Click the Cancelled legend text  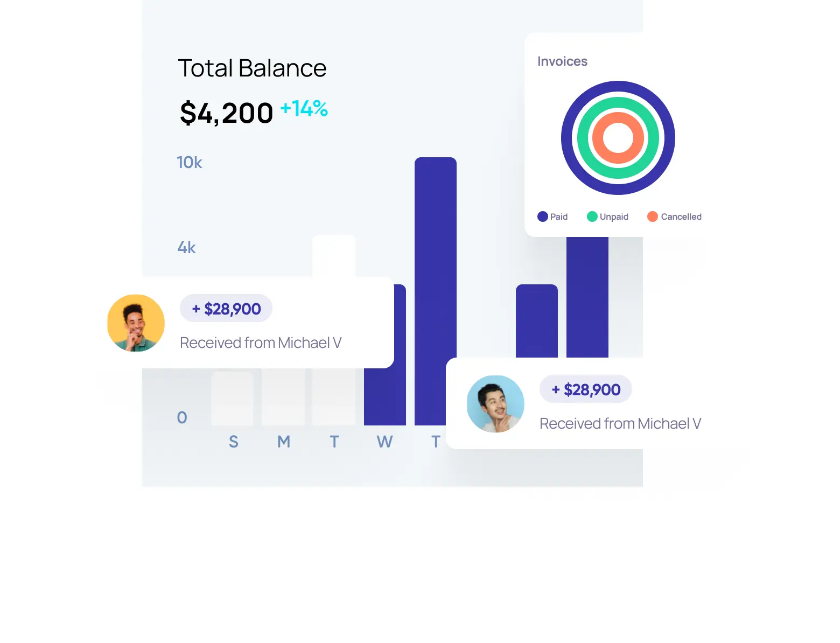pyautogui.click(x=681, y=216)
